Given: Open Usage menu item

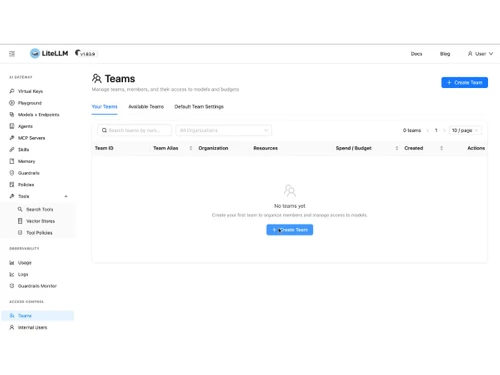Looking at the screenshot, I should [x=37, y=263].
